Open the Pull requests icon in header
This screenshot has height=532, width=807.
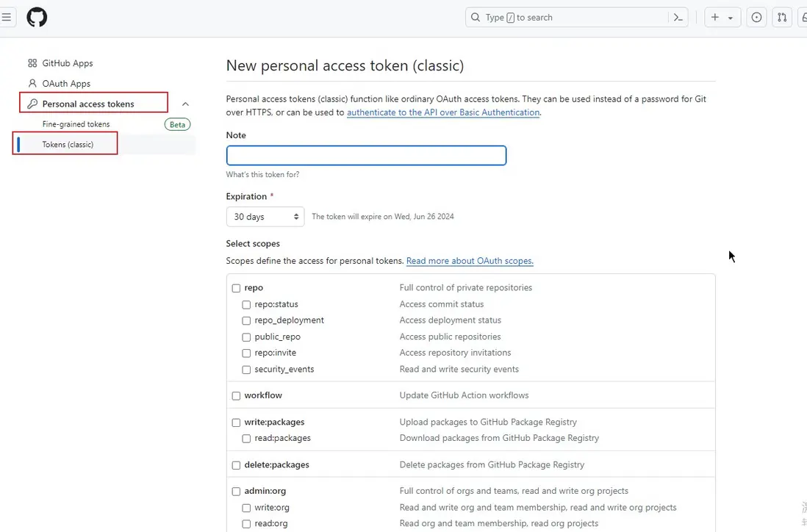pyautogui.click(x=782, y=18)
